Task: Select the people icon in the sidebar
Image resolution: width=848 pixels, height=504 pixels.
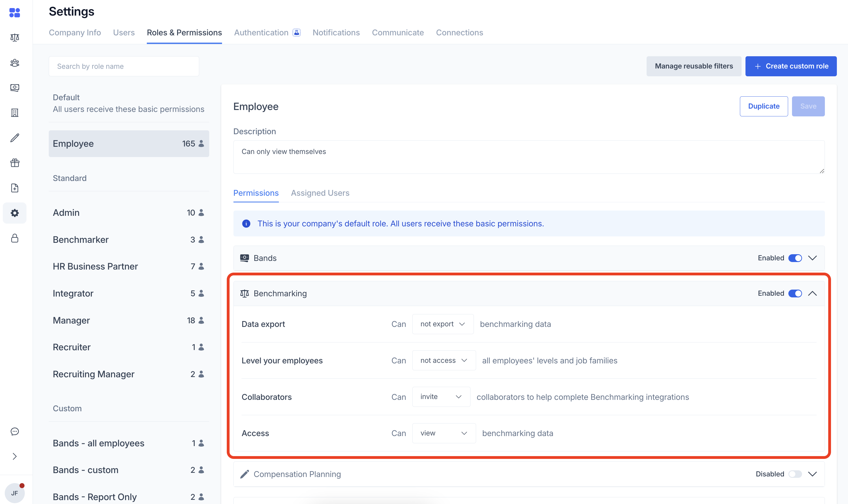Action: [x=14, y=63]
